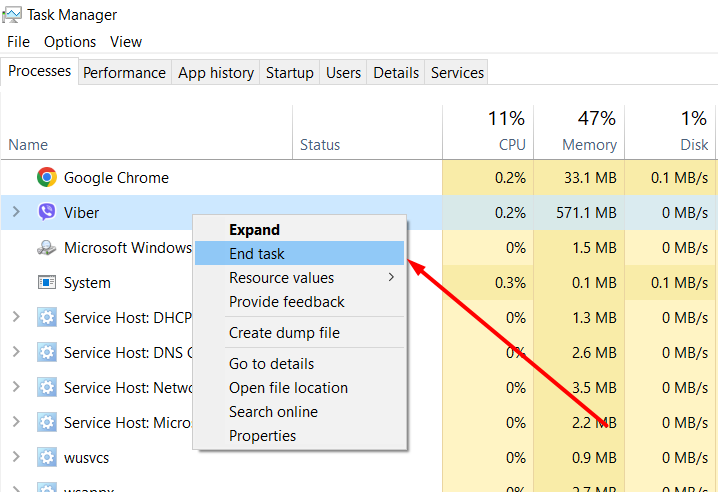The image size is (718, 492).
Task: Select Create dump file option
Action: coord(284,333)
